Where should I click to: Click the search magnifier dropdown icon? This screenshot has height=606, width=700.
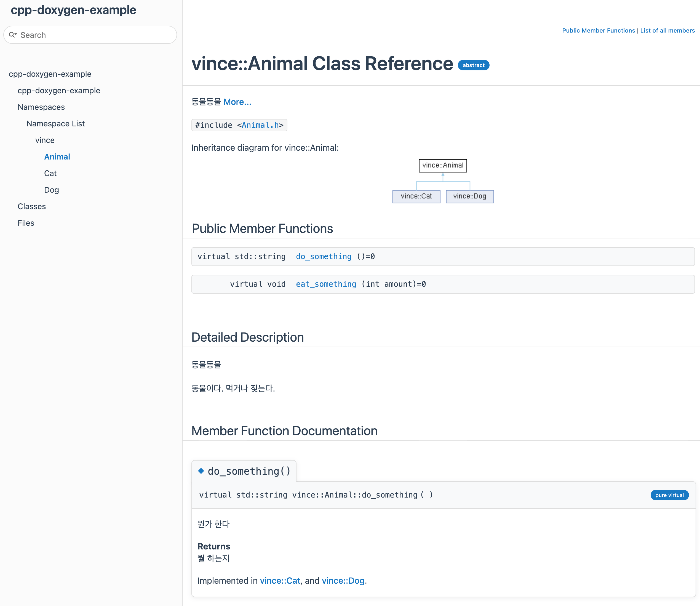pyautogui.click(x=13, y=35)
